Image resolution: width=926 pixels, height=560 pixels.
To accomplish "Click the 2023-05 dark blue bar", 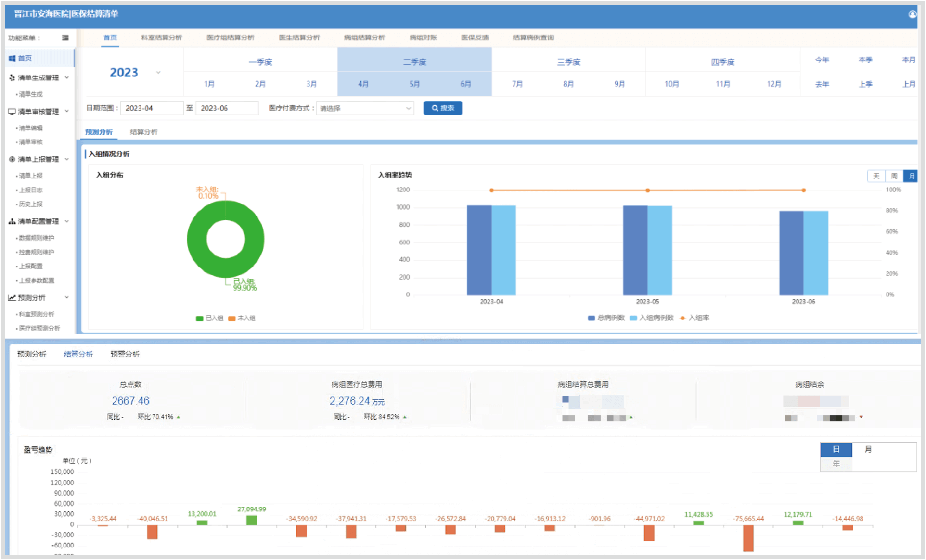I will pos(635,251).
